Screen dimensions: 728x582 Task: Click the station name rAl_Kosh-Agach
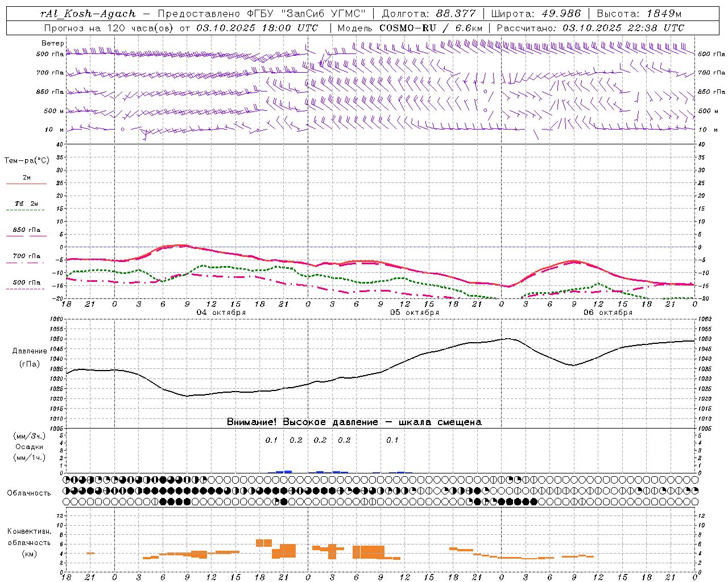click(x=88, y=14)
